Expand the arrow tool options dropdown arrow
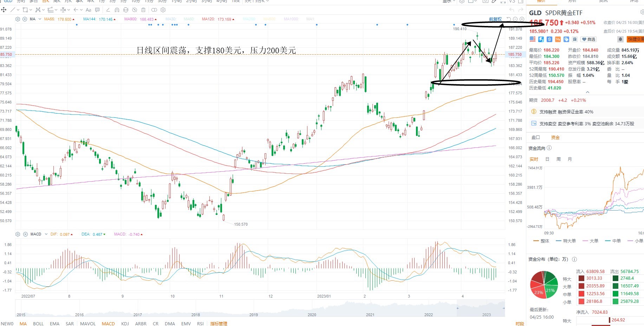Image resolution: width=644 pixels, height=326 pixels. (81, 10)
